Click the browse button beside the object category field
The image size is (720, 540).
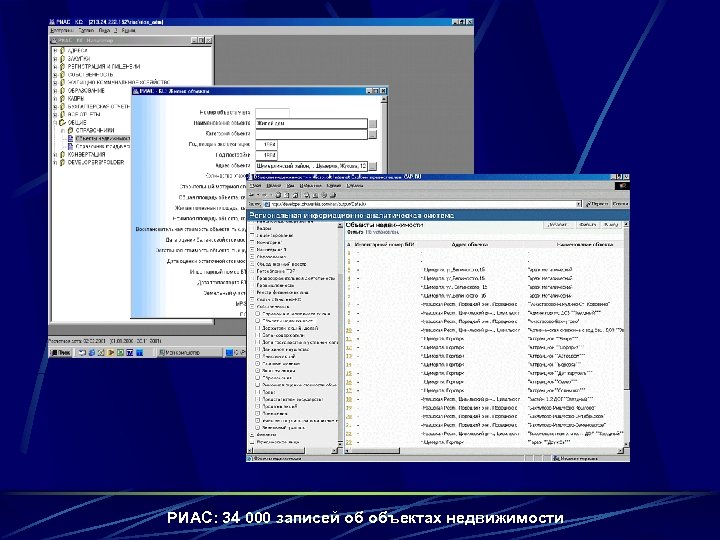pos(373,133)
